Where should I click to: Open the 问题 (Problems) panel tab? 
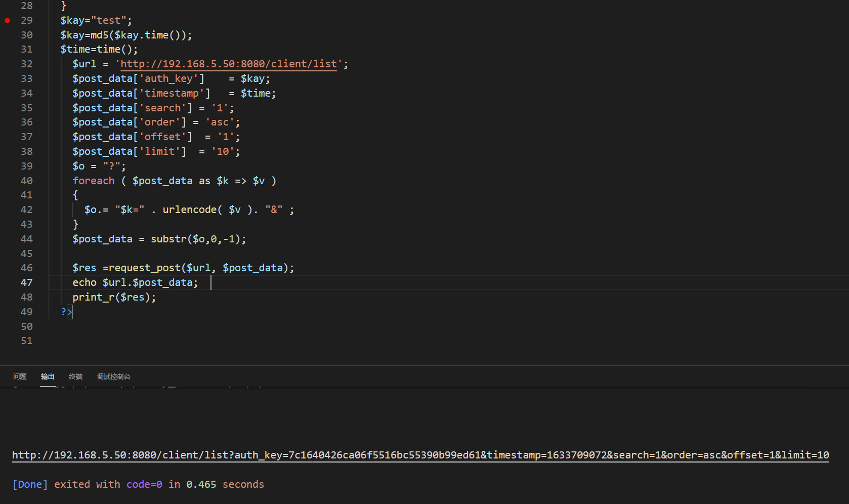pos(20,376)
